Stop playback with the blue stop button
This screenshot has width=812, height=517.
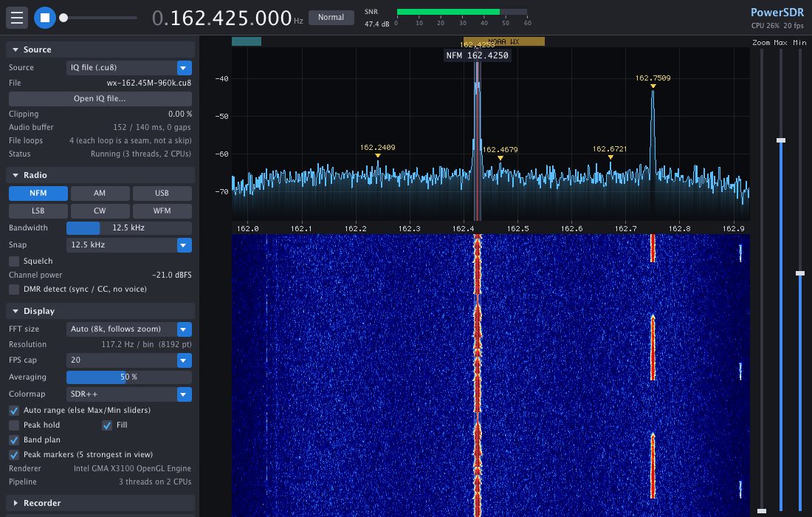pyautogui.click(x=45, y=18)
